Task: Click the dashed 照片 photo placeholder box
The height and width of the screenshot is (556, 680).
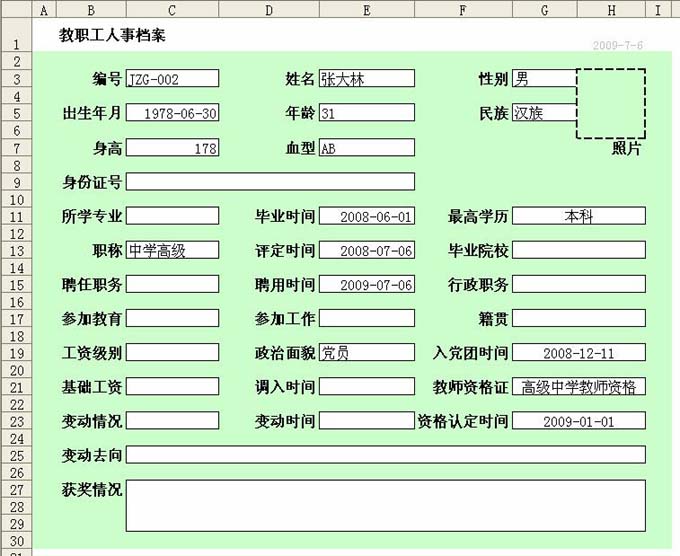Action: (610, 103)
